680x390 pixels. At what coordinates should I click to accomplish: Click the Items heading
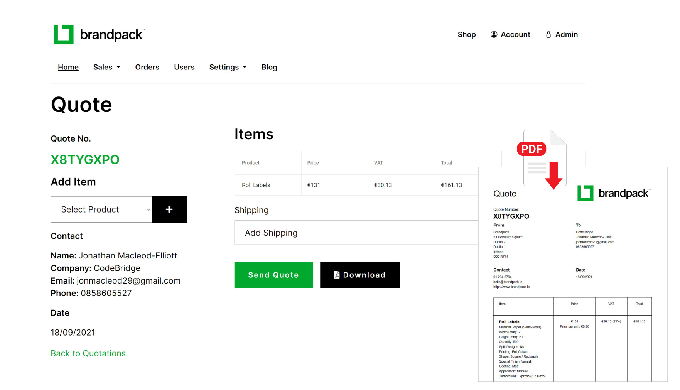click(254, 134)
